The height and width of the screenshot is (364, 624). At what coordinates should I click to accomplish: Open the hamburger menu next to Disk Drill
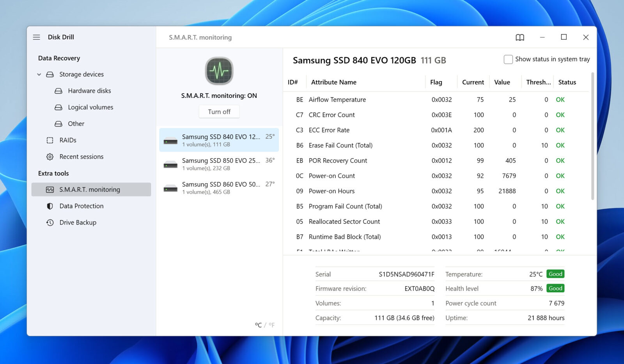coord(36,37)
